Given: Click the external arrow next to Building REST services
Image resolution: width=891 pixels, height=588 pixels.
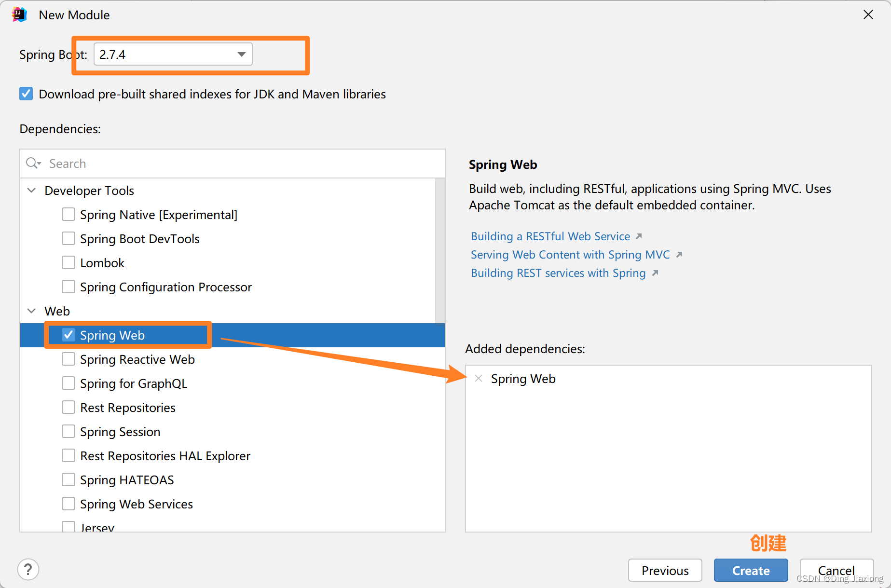Looking at the screenshot, I should (x=655, y=273).
